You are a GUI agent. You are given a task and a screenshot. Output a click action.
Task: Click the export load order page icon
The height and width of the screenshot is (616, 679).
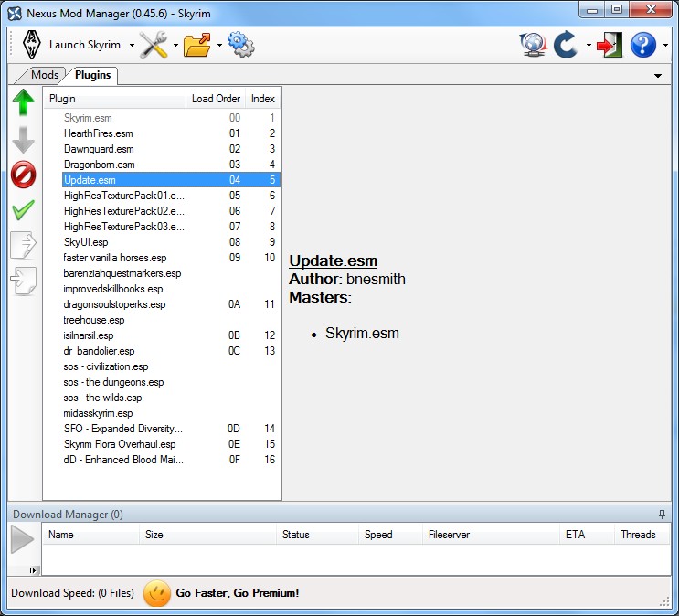[x=24, y=246]
